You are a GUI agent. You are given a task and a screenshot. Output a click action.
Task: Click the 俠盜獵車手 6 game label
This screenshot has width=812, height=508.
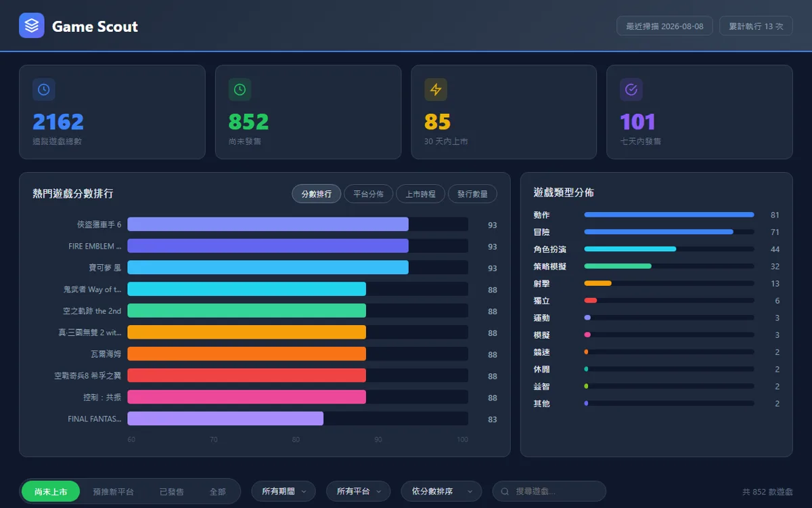click(x=99, y=225)
